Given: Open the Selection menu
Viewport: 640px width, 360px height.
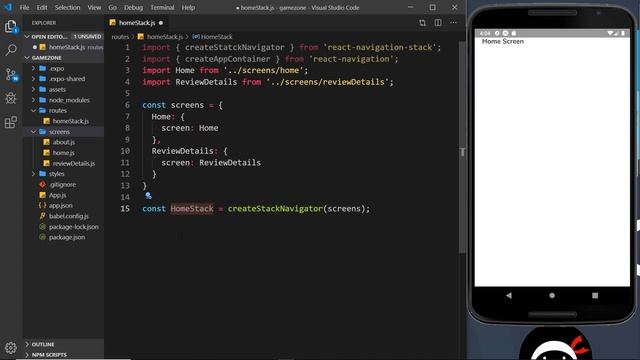Looking at the screenshot, I should click(x=67, y=7).
